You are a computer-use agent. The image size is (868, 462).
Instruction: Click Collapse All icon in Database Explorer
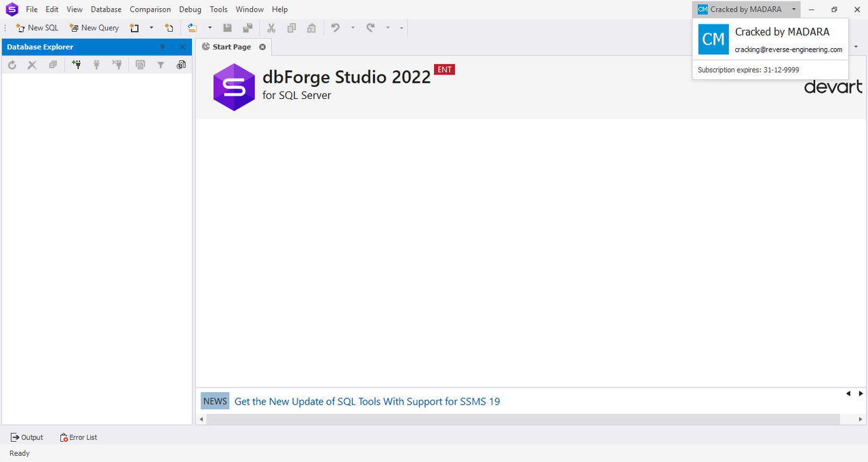[x=53, y=65]
